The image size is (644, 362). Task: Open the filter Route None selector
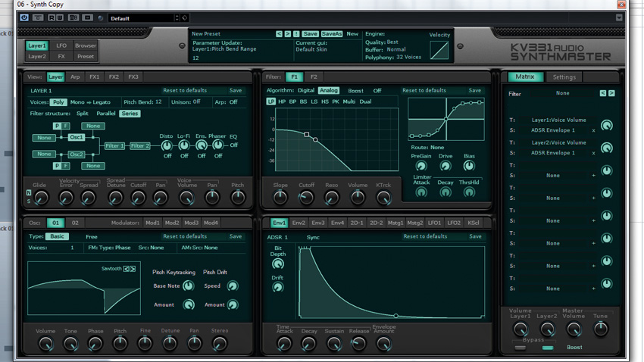pyautogui.click(x=437, y=148)
